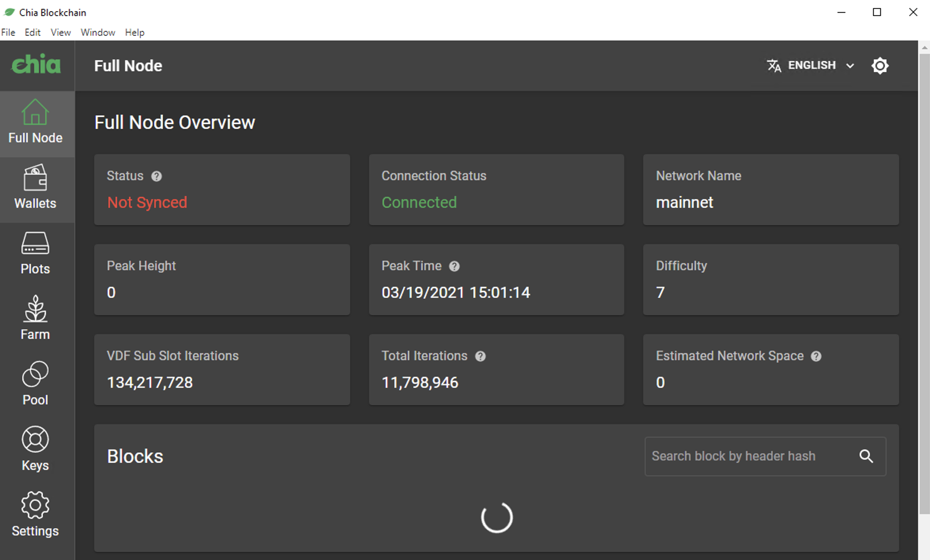
Task: Open the View menu
Action: click(x=60, y=32)
